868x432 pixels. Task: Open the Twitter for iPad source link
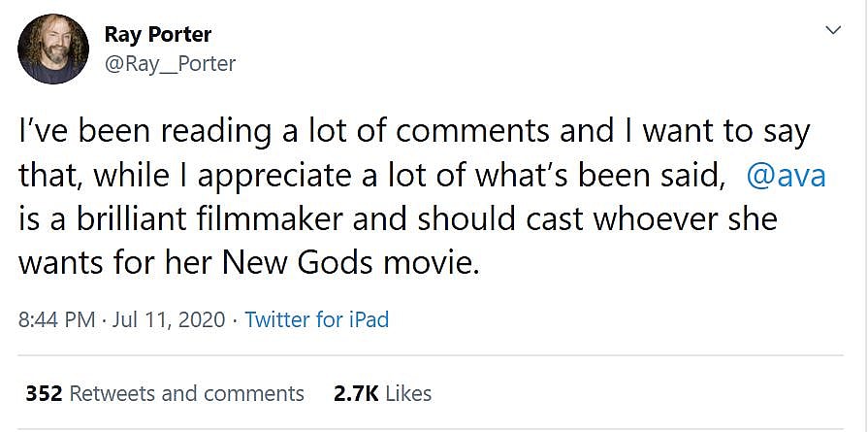point(316,319)
